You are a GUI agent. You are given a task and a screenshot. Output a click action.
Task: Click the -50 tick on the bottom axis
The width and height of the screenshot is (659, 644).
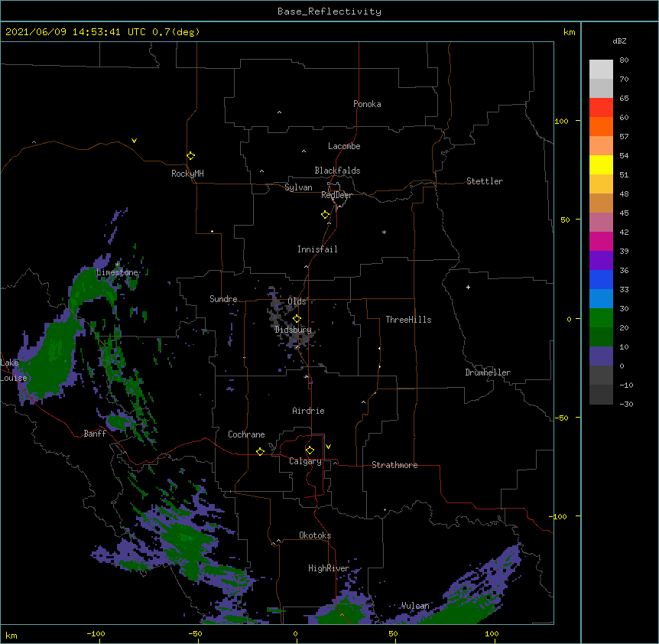tap(195, 633)
